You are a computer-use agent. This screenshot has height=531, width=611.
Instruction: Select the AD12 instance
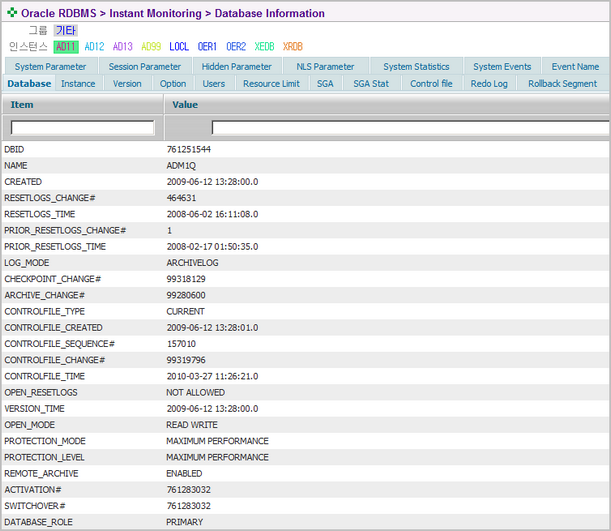click(95, 47)
